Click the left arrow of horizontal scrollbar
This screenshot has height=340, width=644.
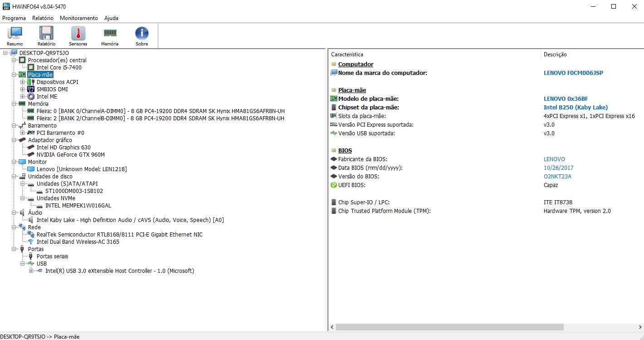click(x=332, y=327)
